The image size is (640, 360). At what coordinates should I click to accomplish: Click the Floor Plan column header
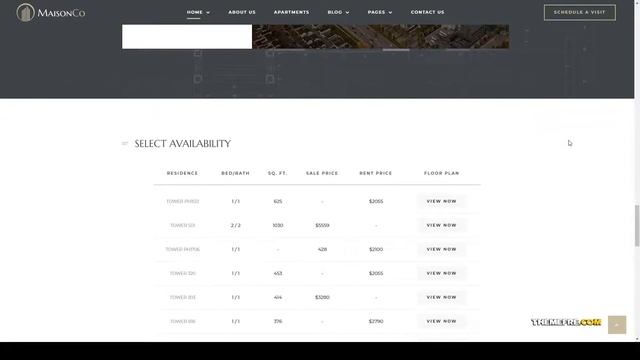coord(441,173)
